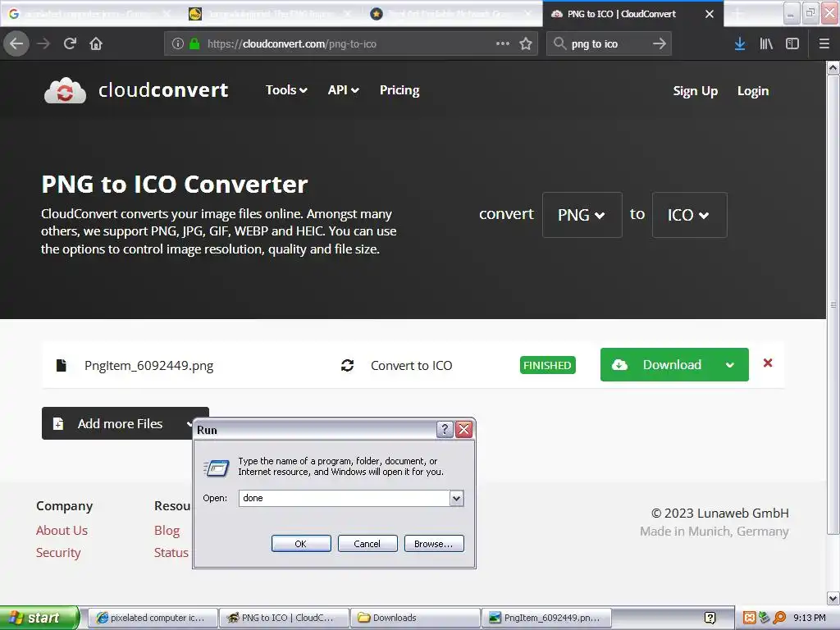The height and width of the screenshot is (630, 840).
Task: Click the address bar URL
Action: 292,44
